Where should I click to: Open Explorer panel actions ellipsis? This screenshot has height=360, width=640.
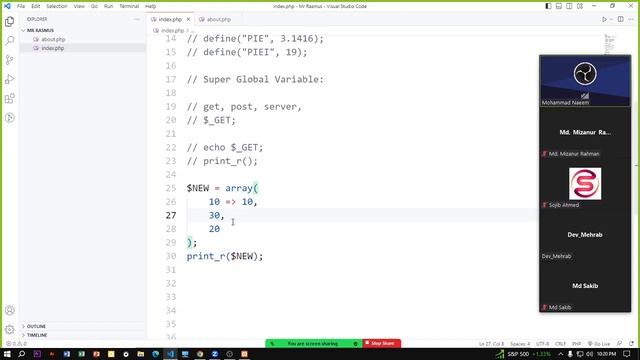137,19
